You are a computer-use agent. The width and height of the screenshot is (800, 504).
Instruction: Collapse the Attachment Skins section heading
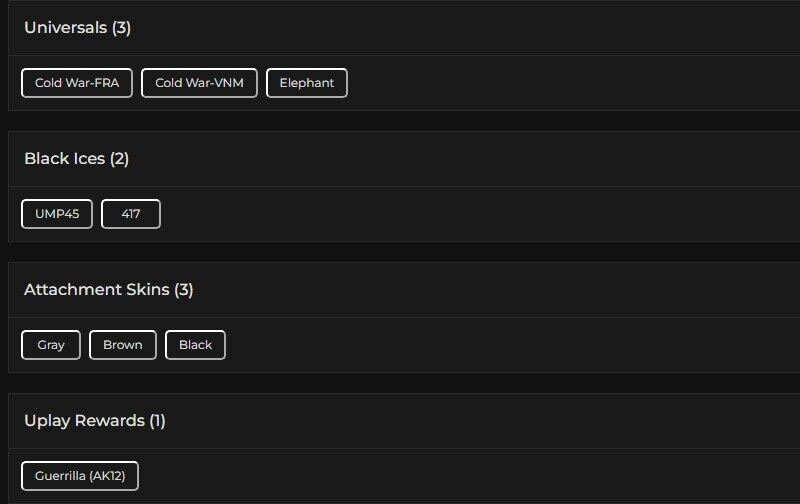click(96, 290)
